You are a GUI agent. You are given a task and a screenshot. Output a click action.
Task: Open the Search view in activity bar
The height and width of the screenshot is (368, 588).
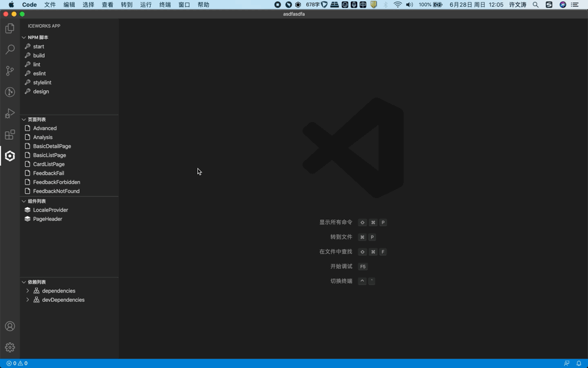click(x=10, y=49)
